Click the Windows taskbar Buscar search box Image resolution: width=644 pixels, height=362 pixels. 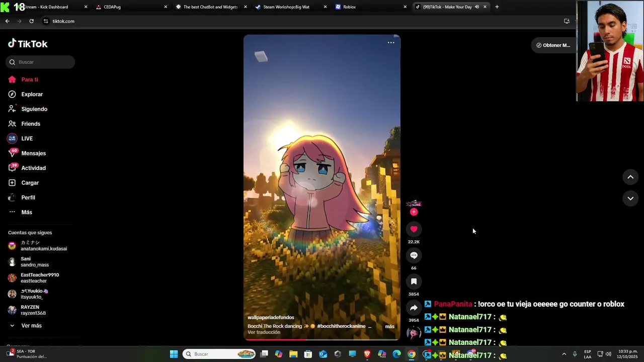pyautogui.click(x=219, y=354)
